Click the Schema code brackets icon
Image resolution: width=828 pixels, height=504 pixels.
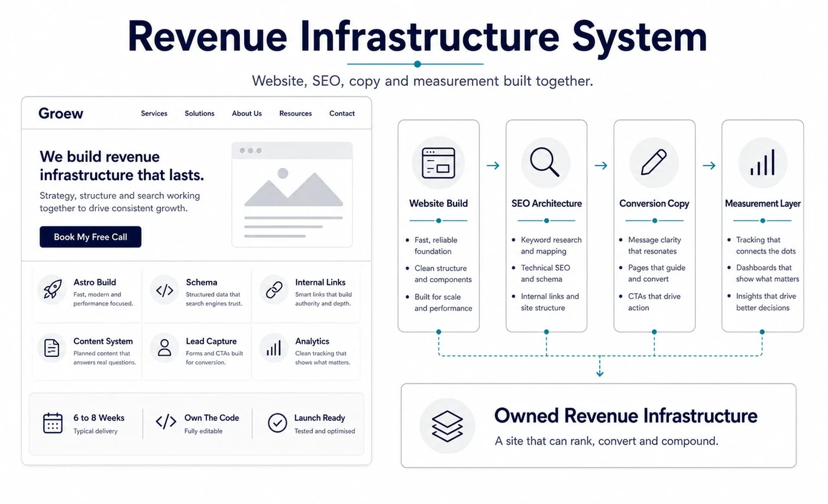(x=164, y=290)
